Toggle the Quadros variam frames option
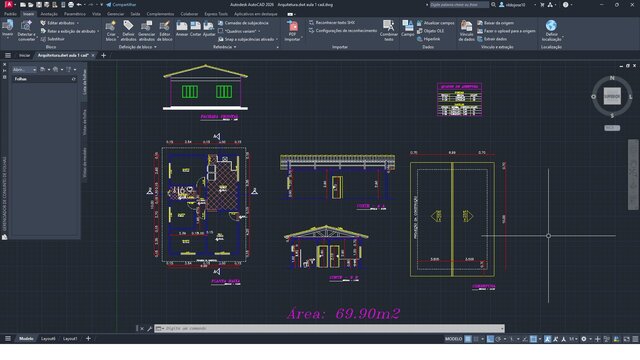The image size is (640, 360). coord(240,31)
